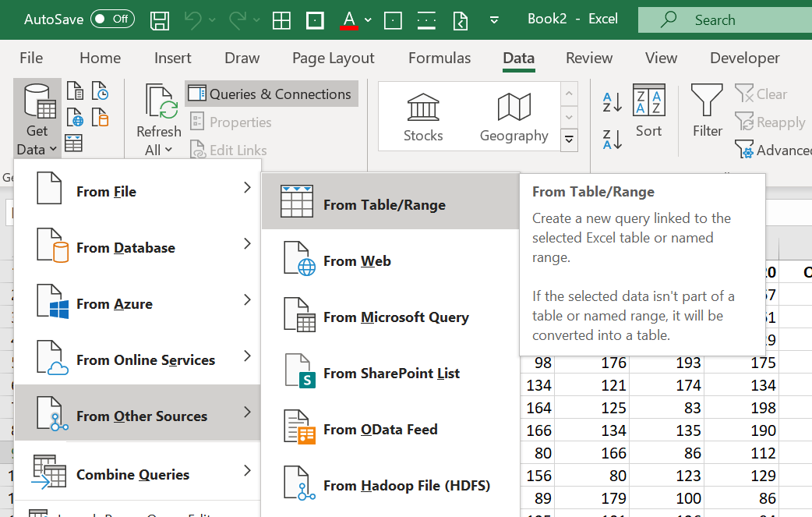Click the Sort A to Z icon

(x=613, y=101)
